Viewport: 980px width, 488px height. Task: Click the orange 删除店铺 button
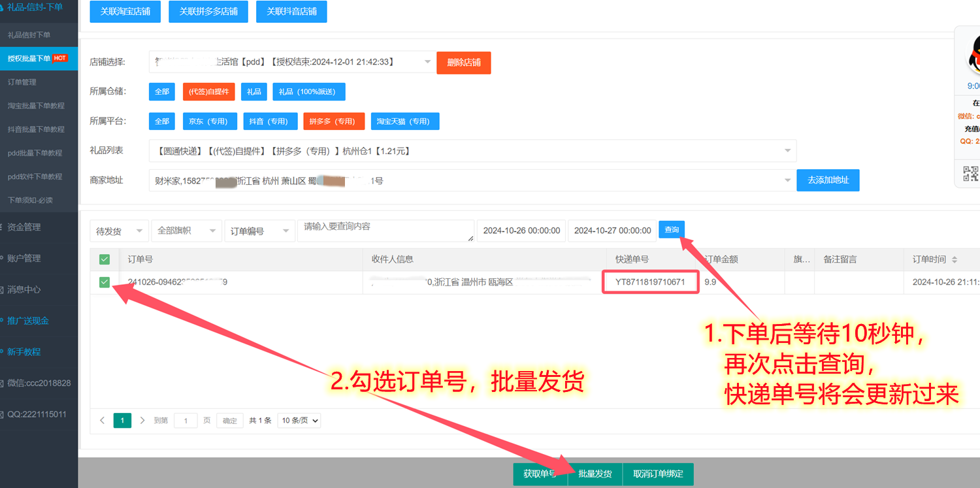coord(463,63)
